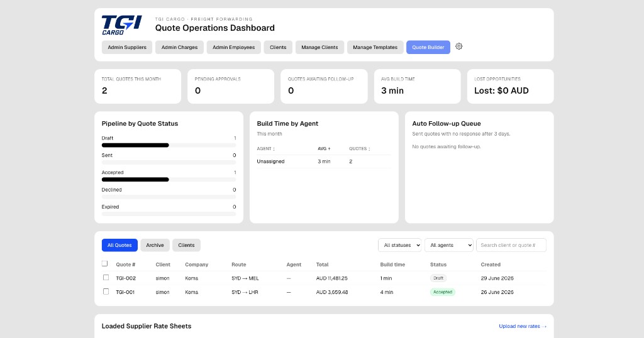The image size is (644, 338).
Task: Click the Declined pipeline row label
Action: coord(112,190)
